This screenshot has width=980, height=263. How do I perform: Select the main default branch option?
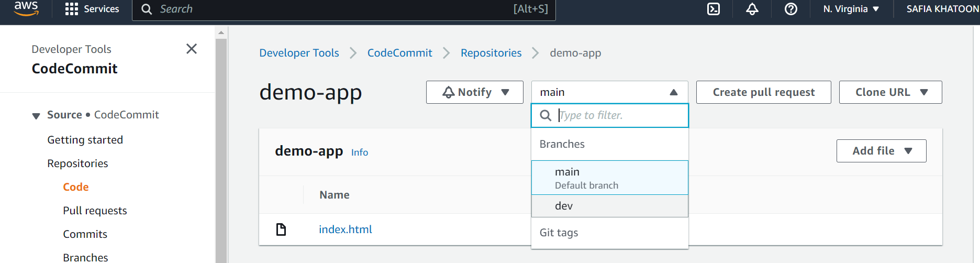click(610, 178)
